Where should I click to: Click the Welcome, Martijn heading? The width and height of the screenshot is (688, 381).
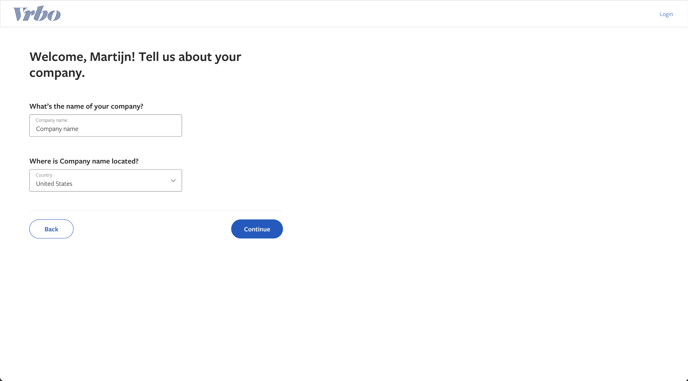pos(135,65)
